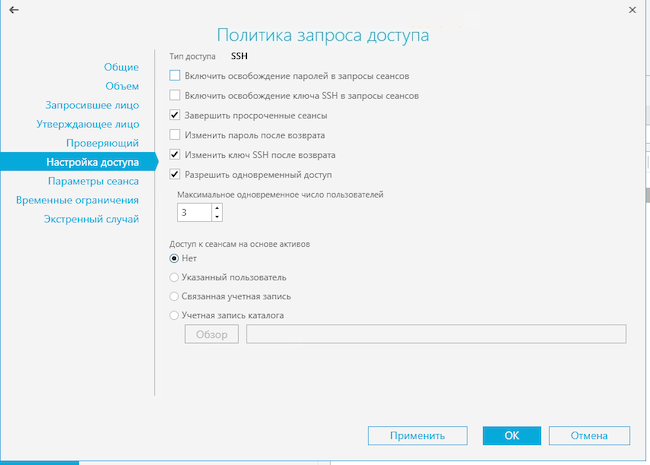Switch to Запросившее лицо section
The image size is (650, 465).
click(x=92, y=105)
